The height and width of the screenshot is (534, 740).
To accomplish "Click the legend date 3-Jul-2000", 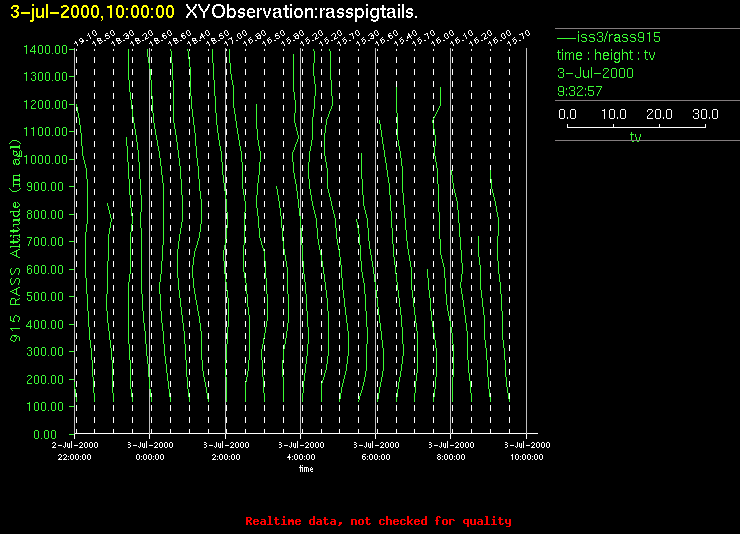I will (x=595, y=73).
